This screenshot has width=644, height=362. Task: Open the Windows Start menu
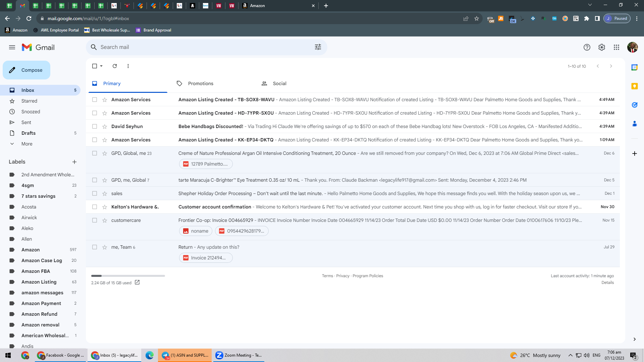[x=8, y=355]
